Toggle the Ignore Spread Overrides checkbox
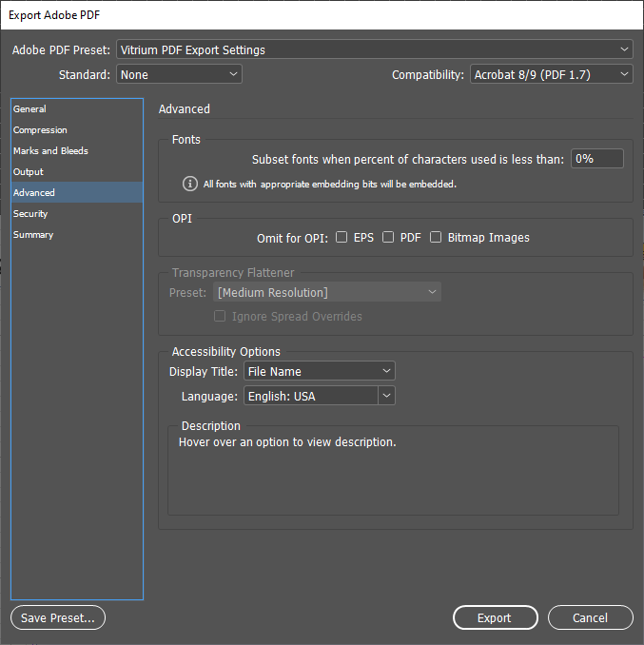 tap(220, 316)
